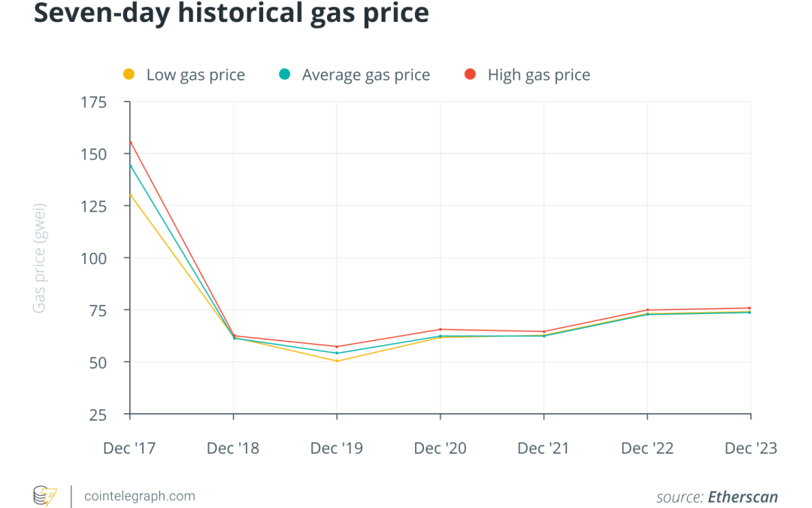The image size is (812, 508).
Task: Select the High gas price point at Dec '22
Action: point(647,310)
